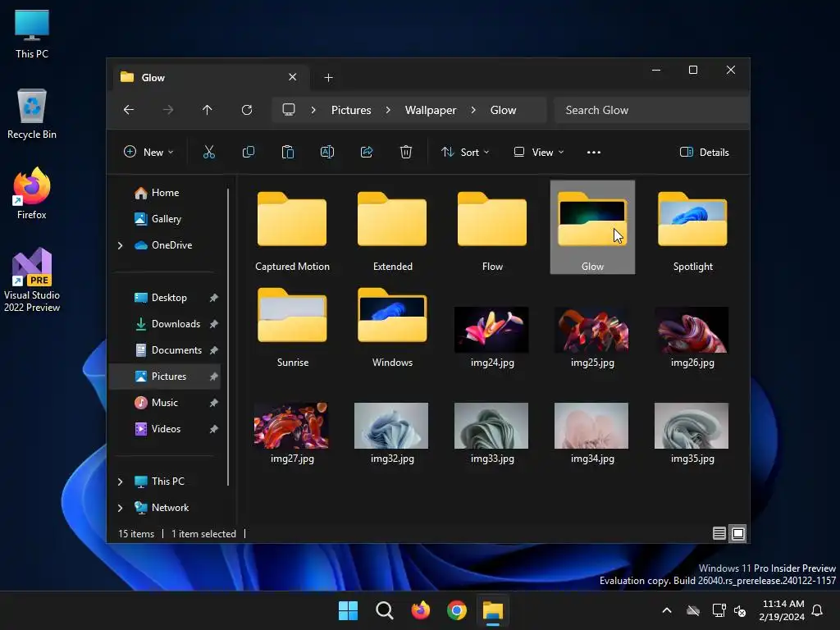This screenshot has width=840, height=630.
Task: Click the Copy icon in toolbar
Action: (249, 152)
